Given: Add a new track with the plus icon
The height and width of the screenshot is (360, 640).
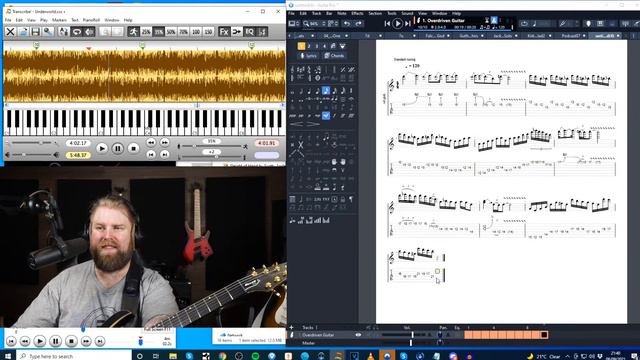Looking at the screenshot, I should (291, 327).
